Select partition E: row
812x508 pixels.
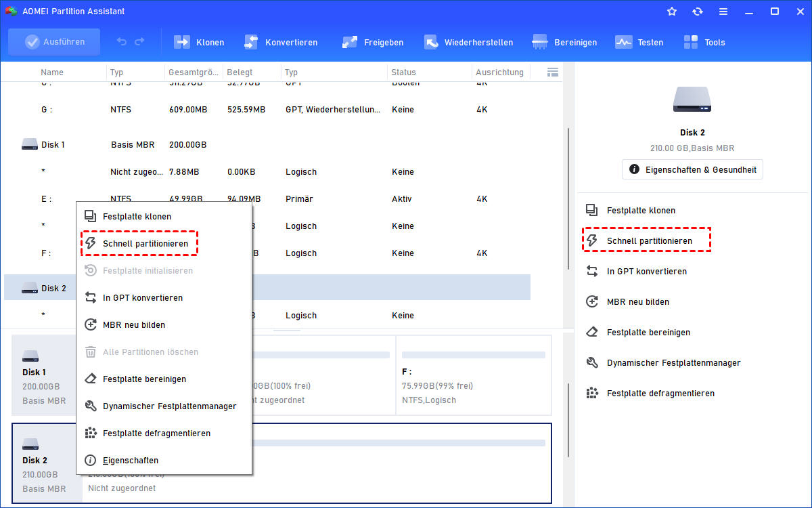(267, 199)
